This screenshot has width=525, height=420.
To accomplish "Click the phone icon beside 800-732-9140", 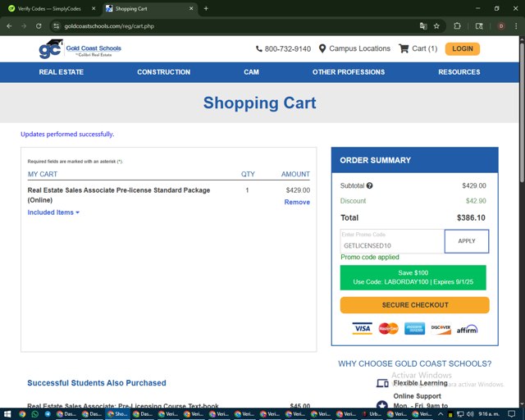I will coord(259,49).
